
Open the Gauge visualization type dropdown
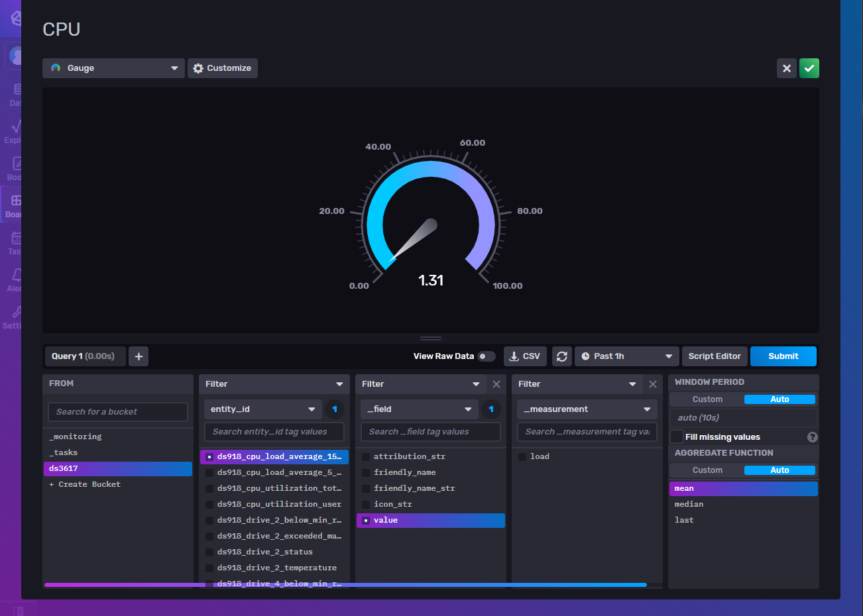pyautogui.click(x=113, y=68)
